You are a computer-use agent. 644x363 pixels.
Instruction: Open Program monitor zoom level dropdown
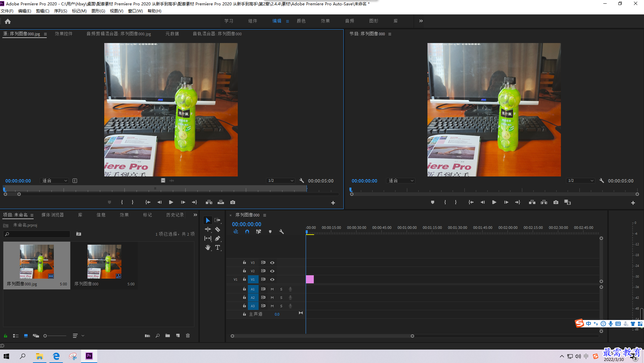pyautogui.click(x=401, y=181)
